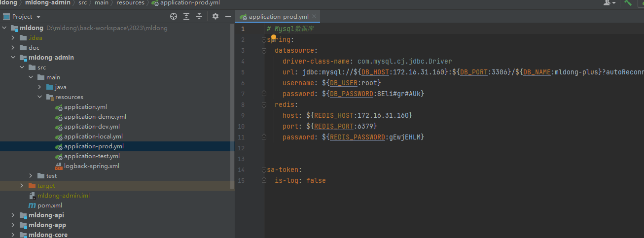The width and height of the screenshot is (644, 238).
Task: Fold the sa-token block at line 14
Action: pyautogui.click(x=264, y=170)
